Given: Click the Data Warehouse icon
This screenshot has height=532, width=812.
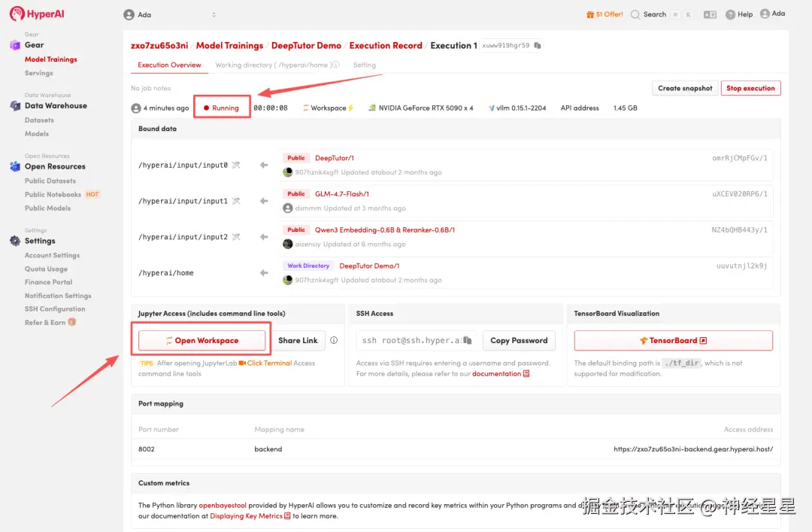Looking at the screenshot, I should pyautogui.click(x=15, y=106).
